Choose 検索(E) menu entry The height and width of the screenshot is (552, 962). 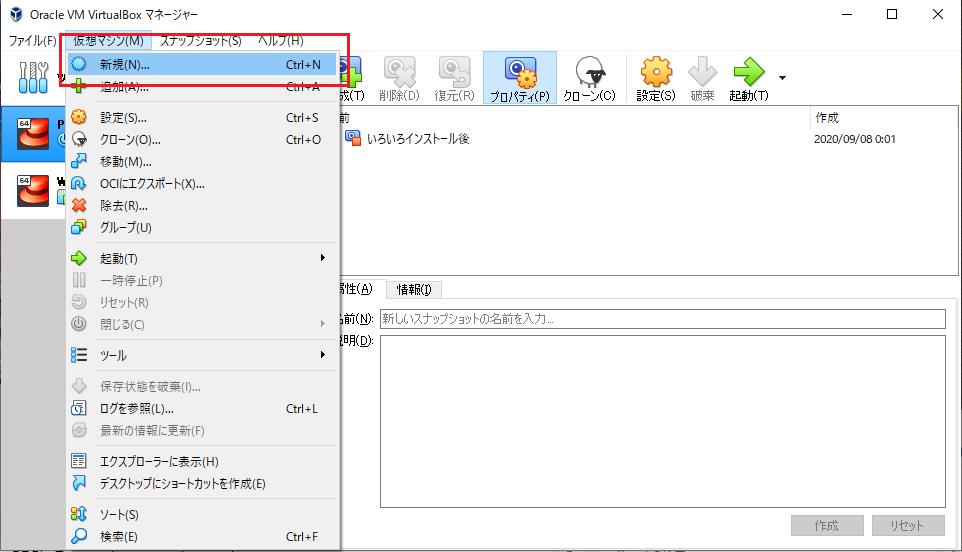click(x=202, y=537)
